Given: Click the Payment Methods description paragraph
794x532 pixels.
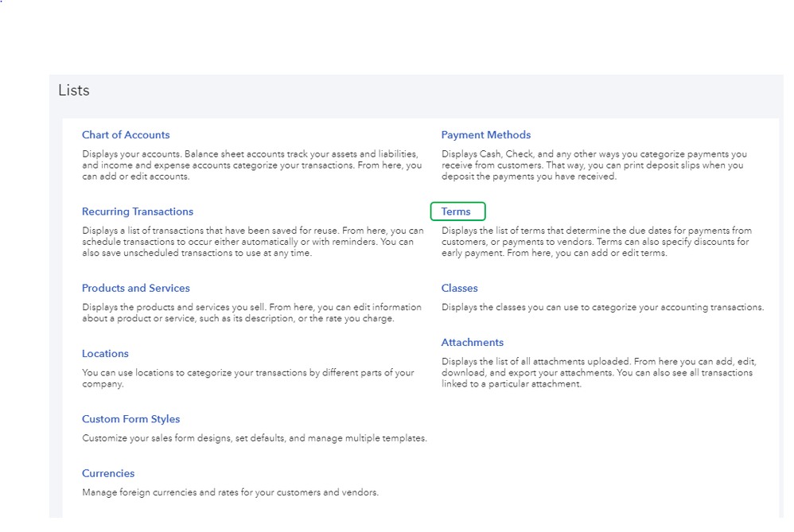Looking at the screenshot, I should [594, 165].
